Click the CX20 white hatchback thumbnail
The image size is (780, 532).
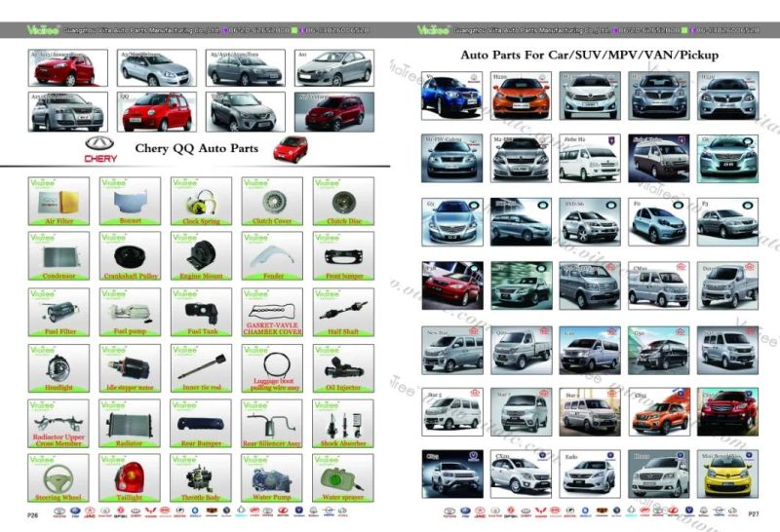coord(521,474)
